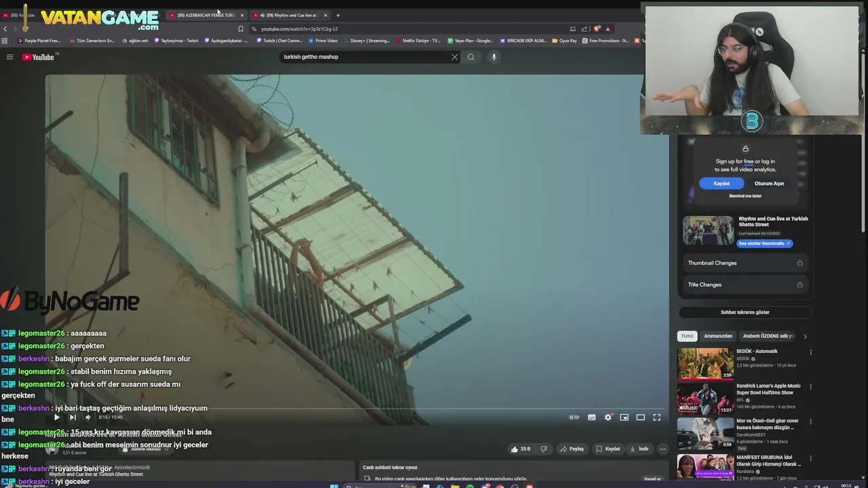Click the Panel aç button
Viewport: 868px width, 488px height.
[652, 479]
